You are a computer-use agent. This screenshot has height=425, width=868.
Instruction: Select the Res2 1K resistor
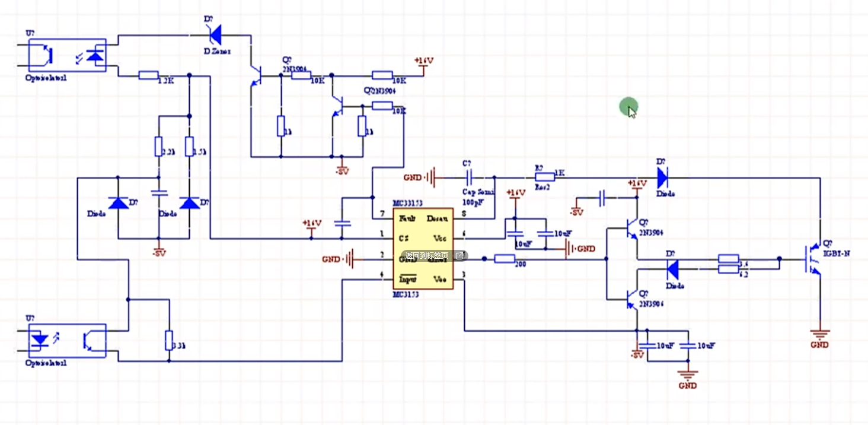click(544, 177)
